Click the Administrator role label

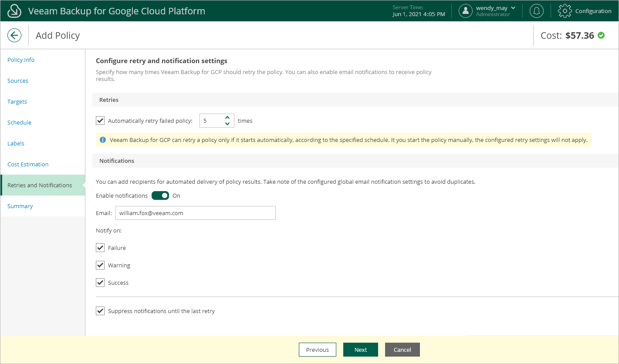(x=493, y=14)
